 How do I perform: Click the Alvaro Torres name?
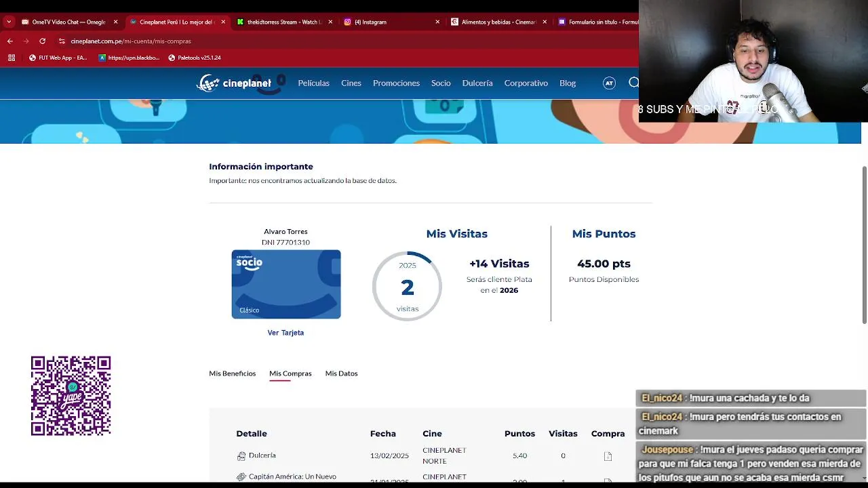285,232
